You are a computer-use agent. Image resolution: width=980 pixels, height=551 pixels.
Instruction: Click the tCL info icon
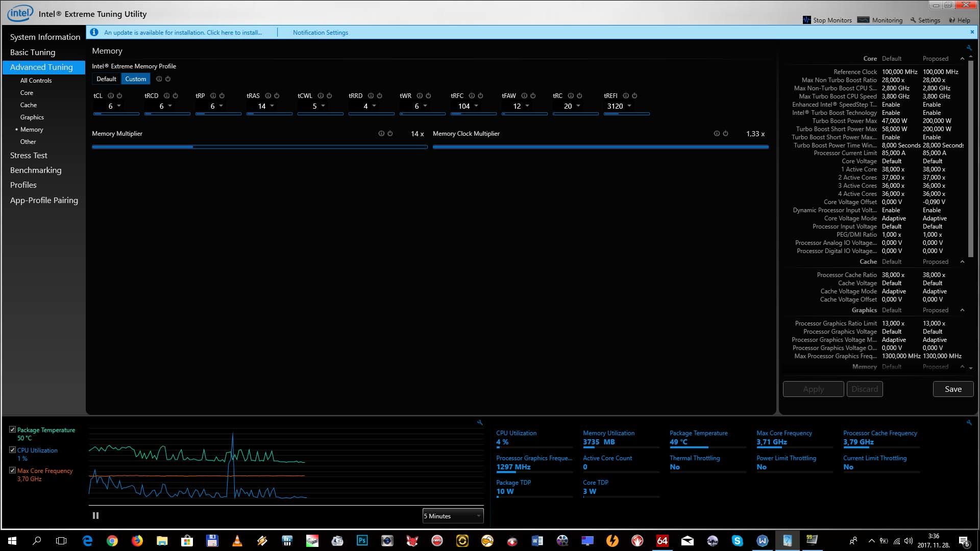point(110,96)
